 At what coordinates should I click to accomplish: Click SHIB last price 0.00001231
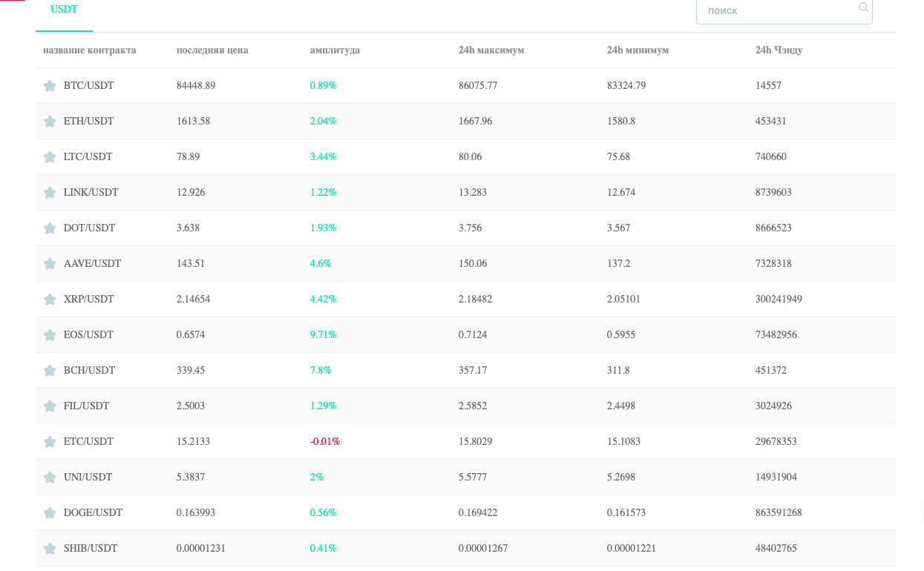[x=201, y=549]
